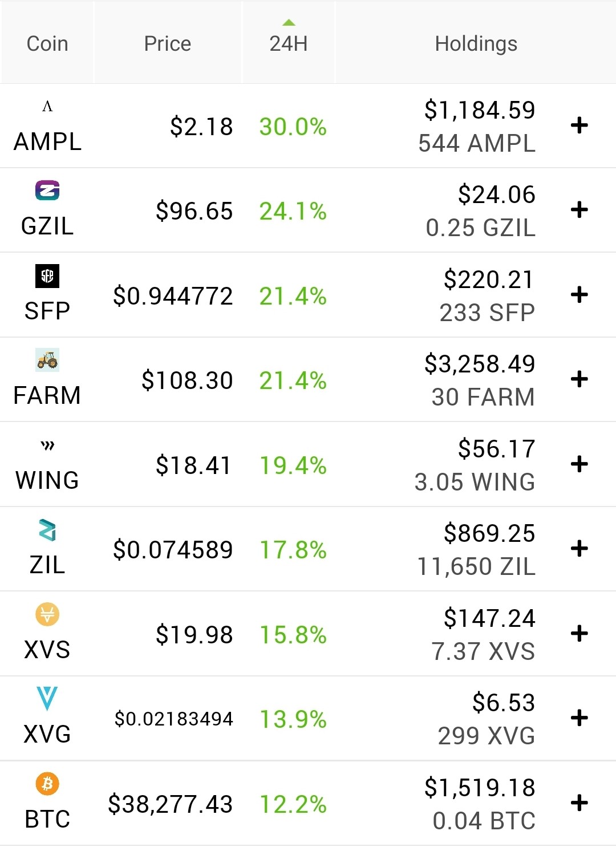Open the XVS price of $19.98

[x=194, y=634]
